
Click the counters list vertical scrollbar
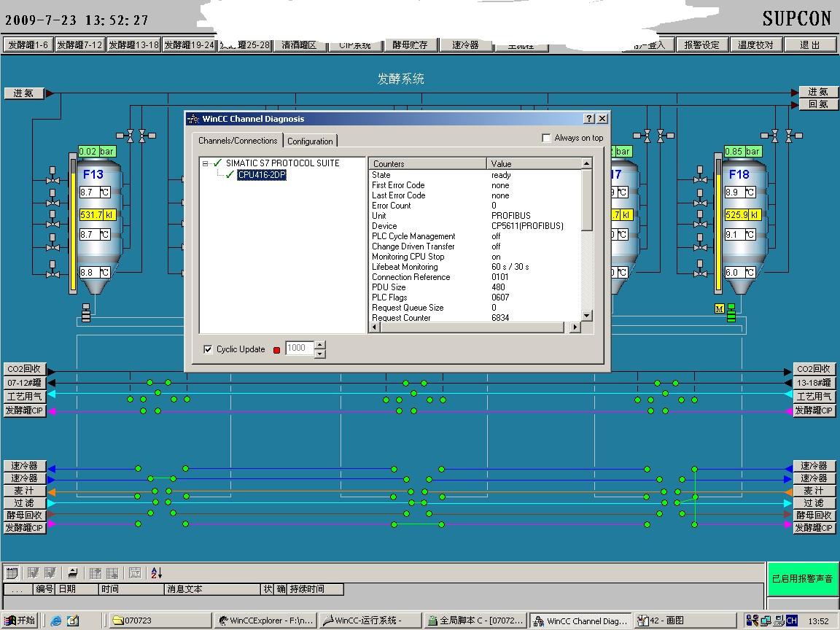(x=586, y=239)
